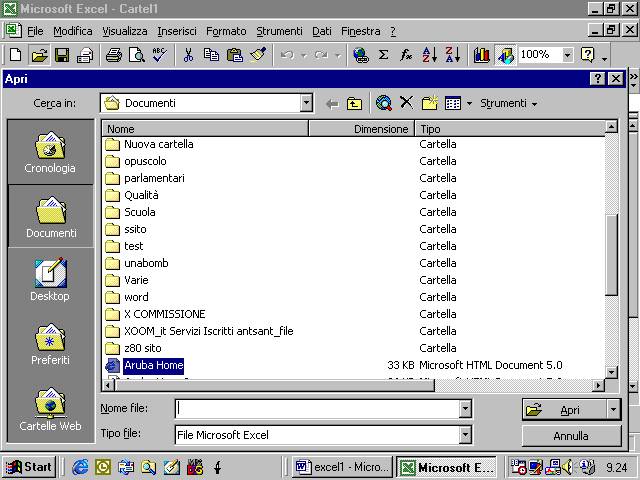Go up one folder level icon
This screenshot has width=640, height=480.
(354, 104)
